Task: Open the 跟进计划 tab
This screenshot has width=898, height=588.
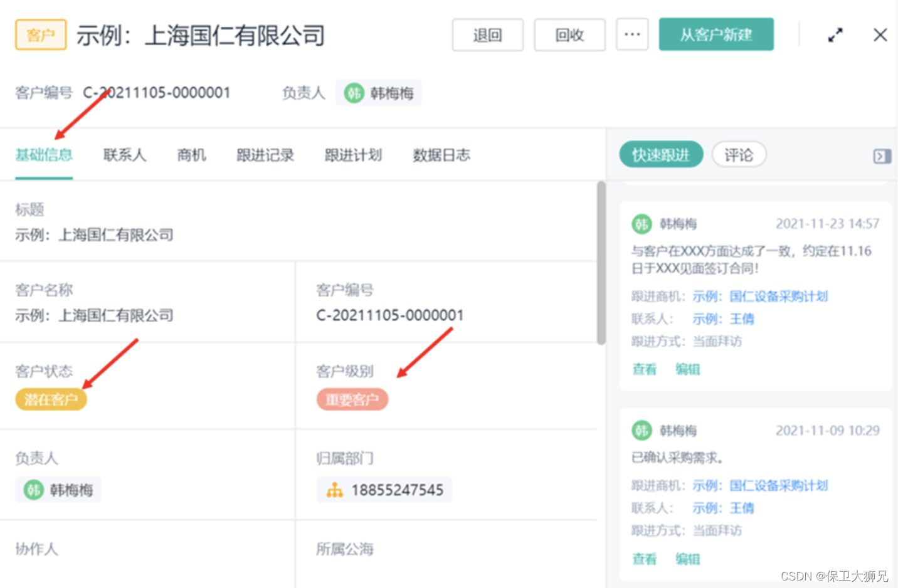Action: point(353,155)
